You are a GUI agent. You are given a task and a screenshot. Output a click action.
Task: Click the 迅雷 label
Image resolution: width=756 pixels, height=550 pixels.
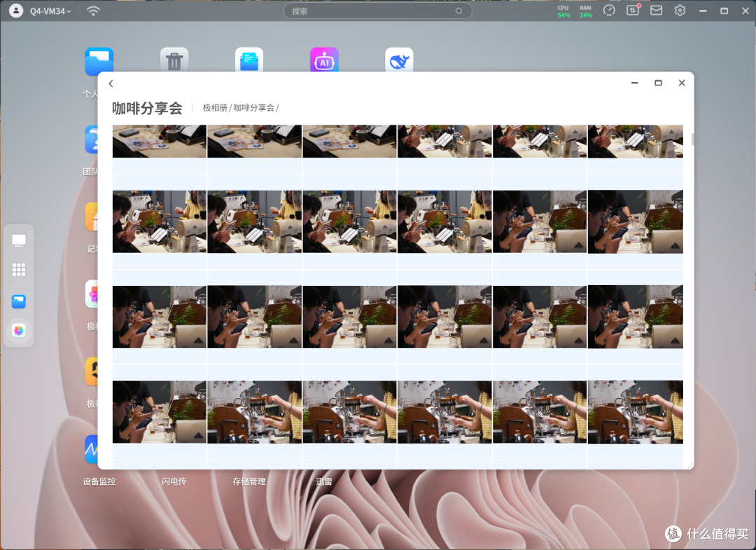click(x=324, y=481)
